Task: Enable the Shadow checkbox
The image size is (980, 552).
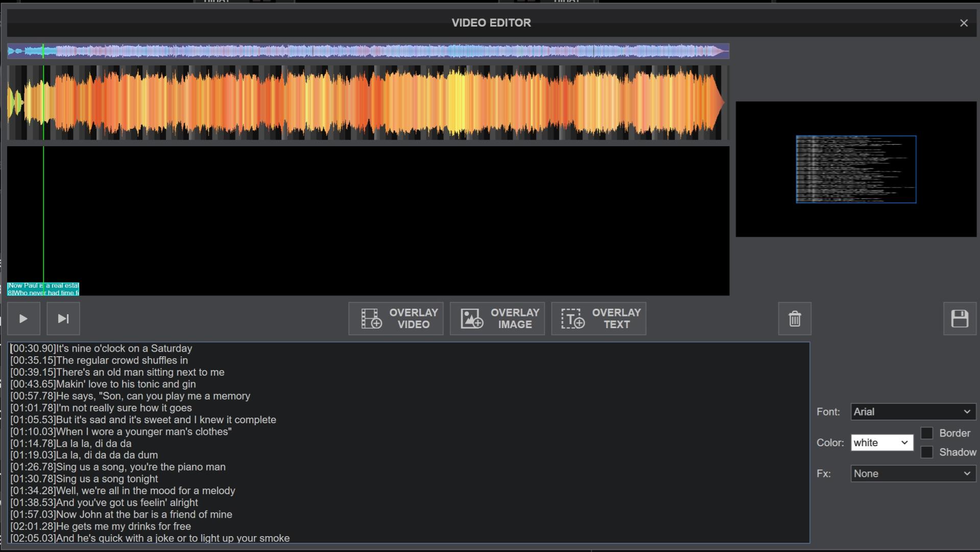Action: point(926,452)
